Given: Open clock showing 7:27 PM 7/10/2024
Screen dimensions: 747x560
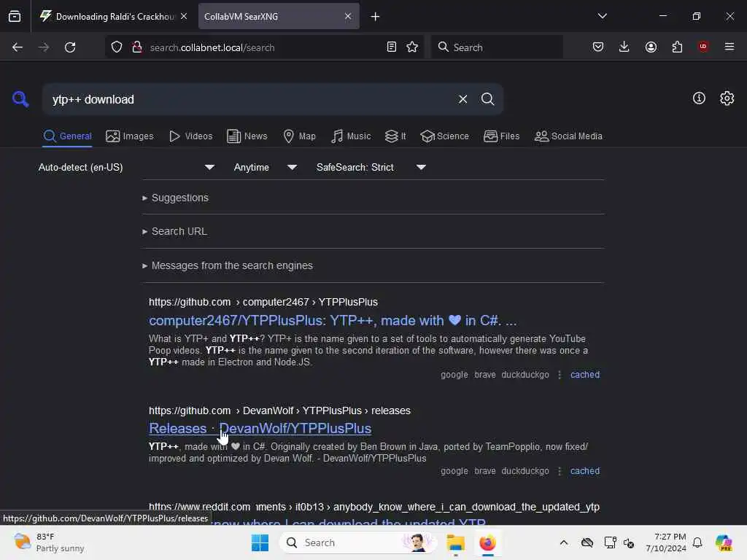Looking at the screenshot, I should click(x=665, y=542).
